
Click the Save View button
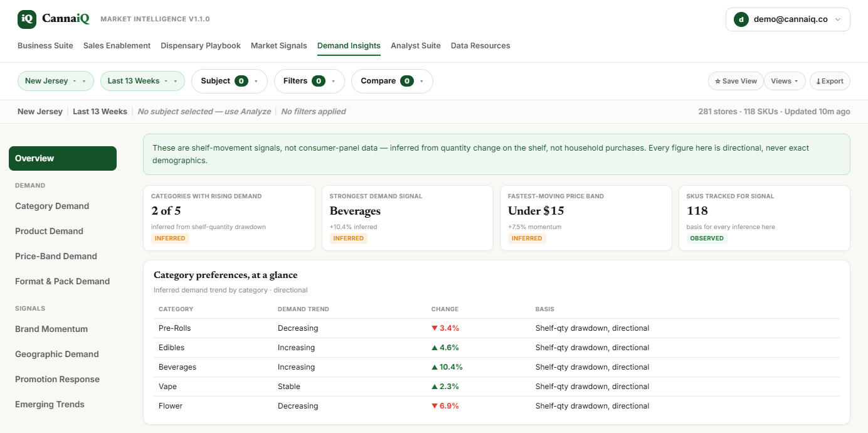coord(736,81)
